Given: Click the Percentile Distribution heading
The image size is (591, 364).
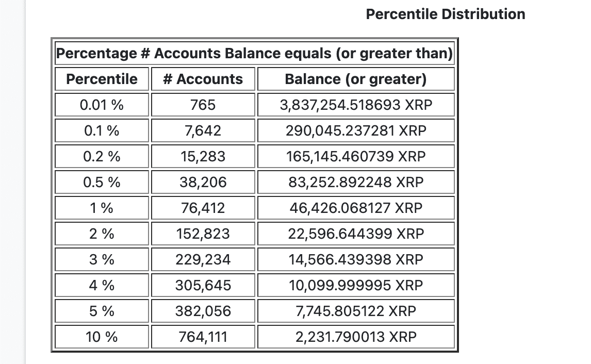Looking at the screenshot, I should 446,14.
